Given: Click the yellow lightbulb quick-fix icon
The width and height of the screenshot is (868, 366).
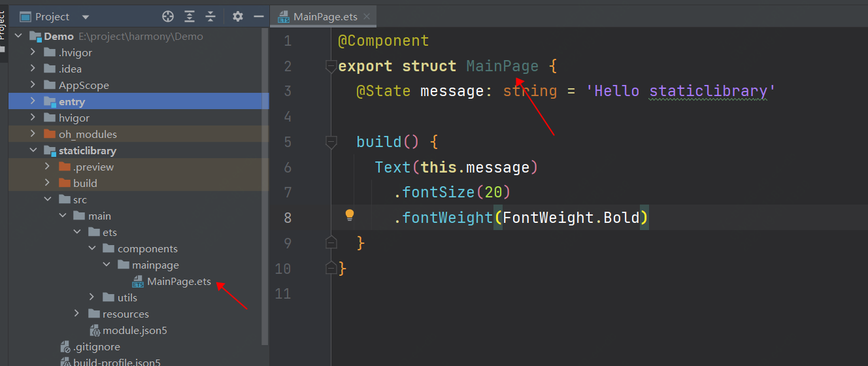Looking at the screenshot, I should (350, 215).
